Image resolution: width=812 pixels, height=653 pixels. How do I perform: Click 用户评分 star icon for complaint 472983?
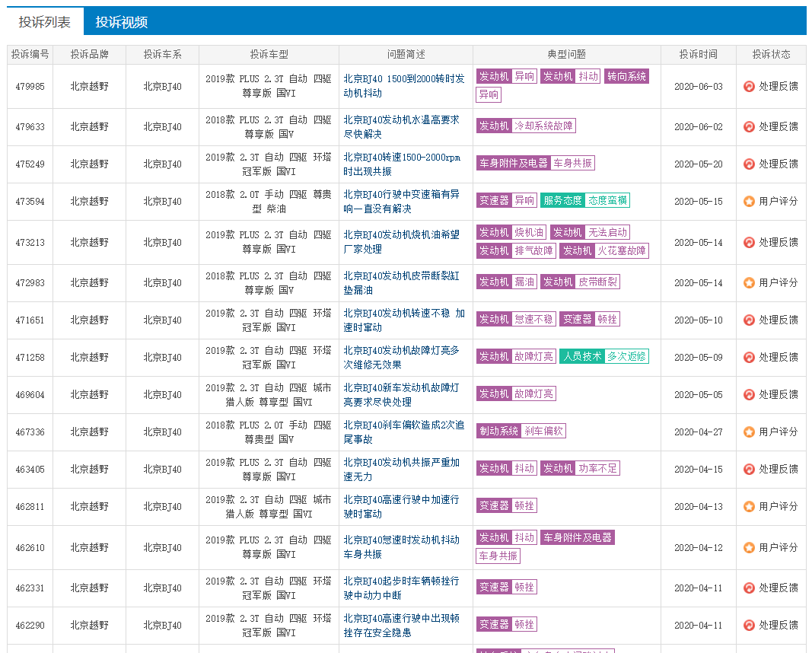(x=749, y=283)
